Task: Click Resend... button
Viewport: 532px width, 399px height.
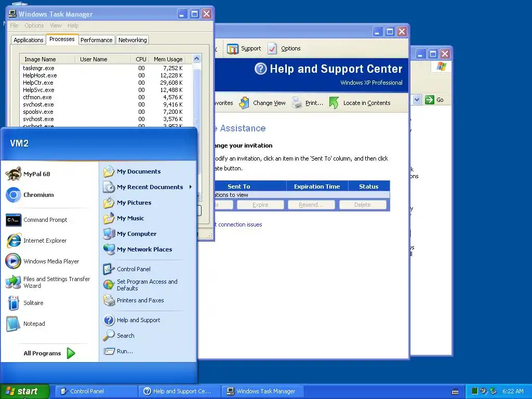Action: pos(311,205)
